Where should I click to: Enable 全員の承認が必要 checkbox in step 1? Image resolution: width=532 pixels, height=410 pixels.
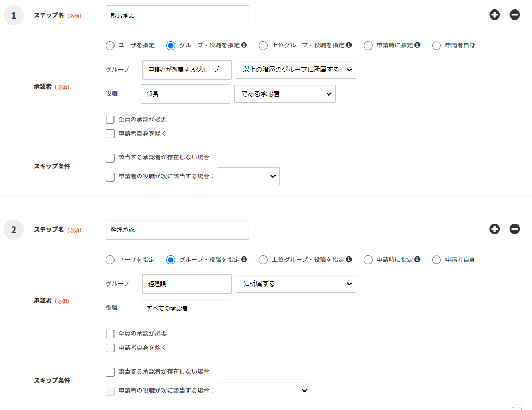point(110,120)
